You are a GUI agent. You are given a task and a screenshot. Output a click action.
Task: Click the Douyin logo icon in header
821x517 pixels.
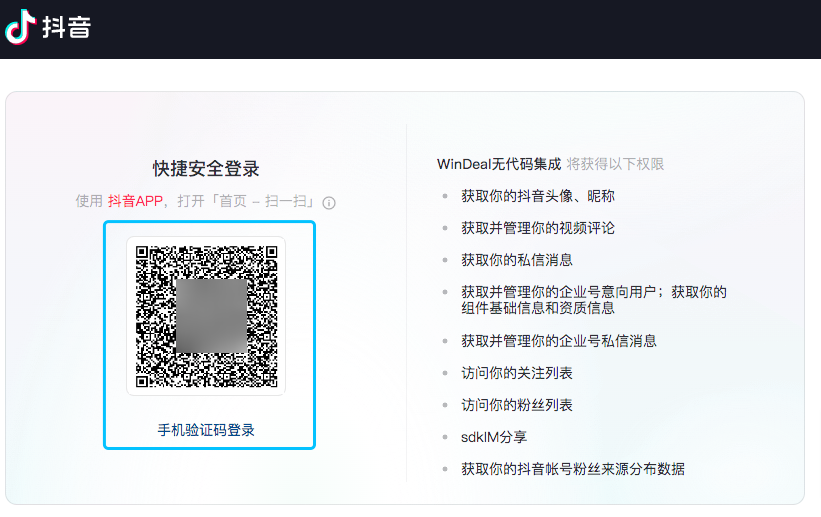20,27
